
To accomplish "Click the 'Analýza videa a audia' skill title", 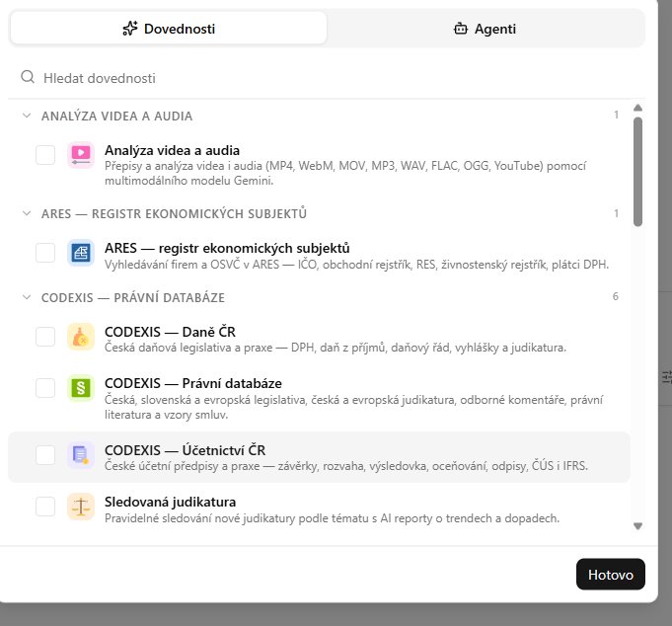I will (172, 150).
